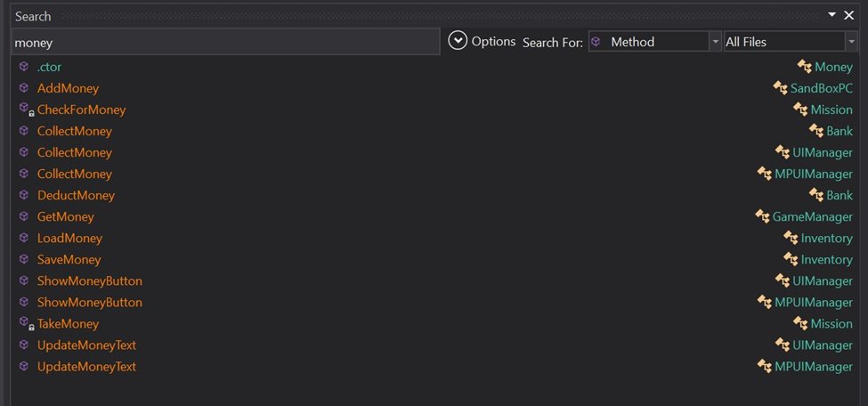Click method icon beside SaveMoney
The height and width of the screenshot is (406, 868).
pyautogui.click(x=23, y=259)
